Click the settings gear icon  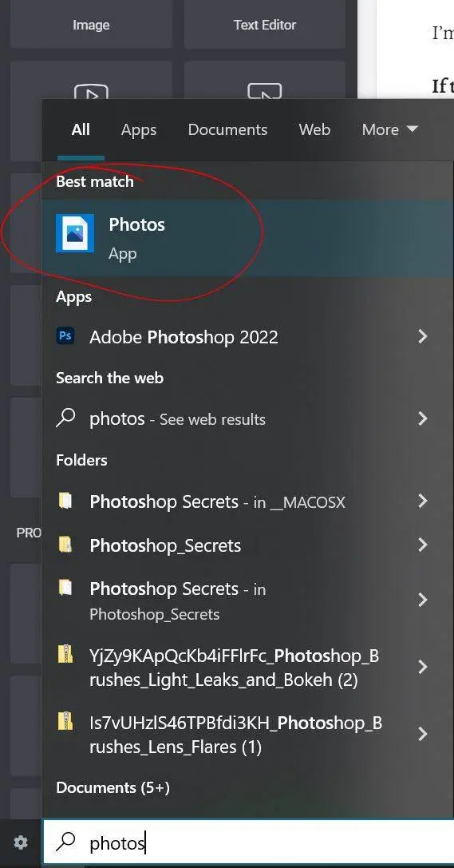click(x=21, y=842)
